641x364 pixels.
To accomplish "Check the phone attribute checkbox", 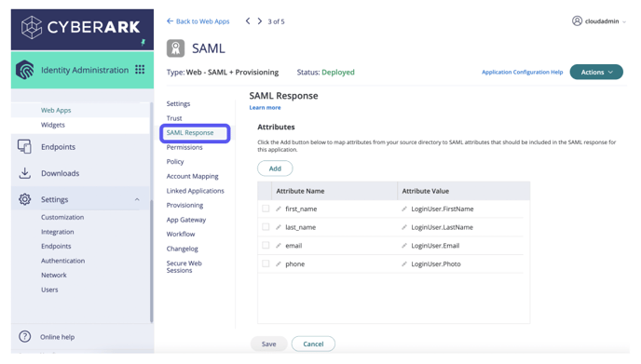I will 266,263.
